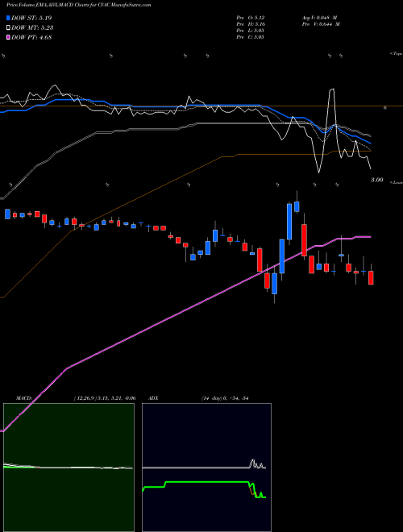Click the magenta DOW PT legend swatch
Screen dimensions: 403x532
(x=8, y=38)
